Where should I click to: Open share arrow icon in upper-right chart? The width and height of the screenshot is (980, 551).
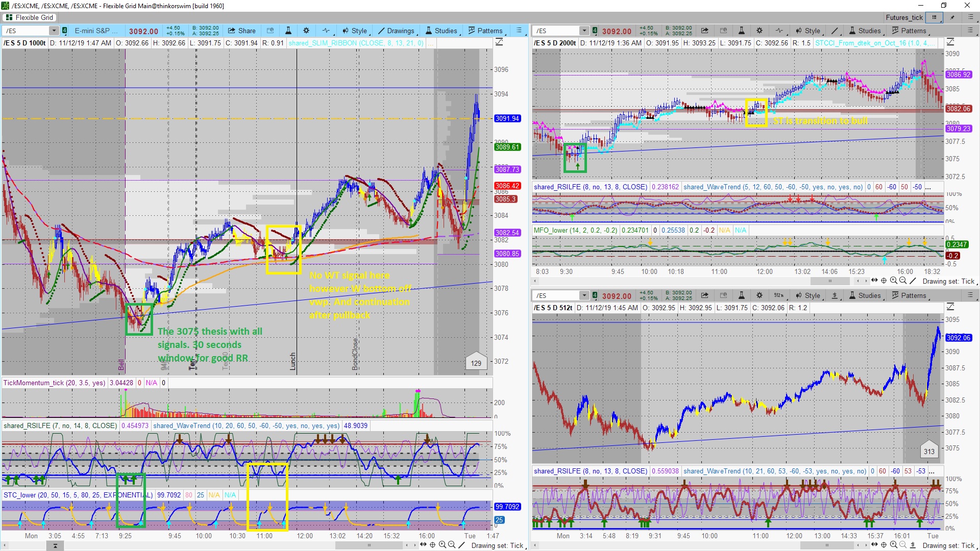point(705,31)
